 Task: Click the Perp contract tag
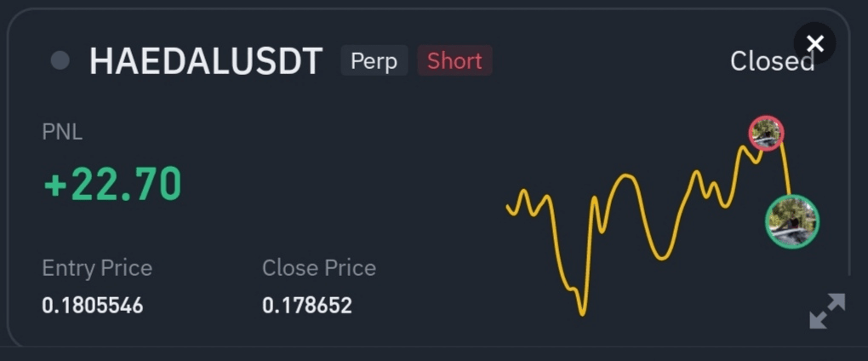(374, 61)
